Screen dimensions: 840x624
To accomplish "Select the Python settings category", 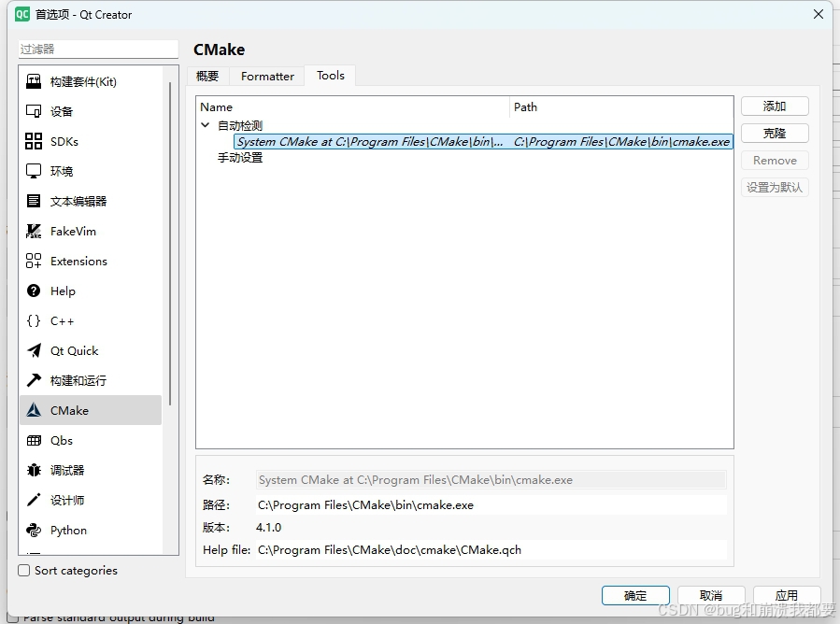I will (x=64, y=530).
